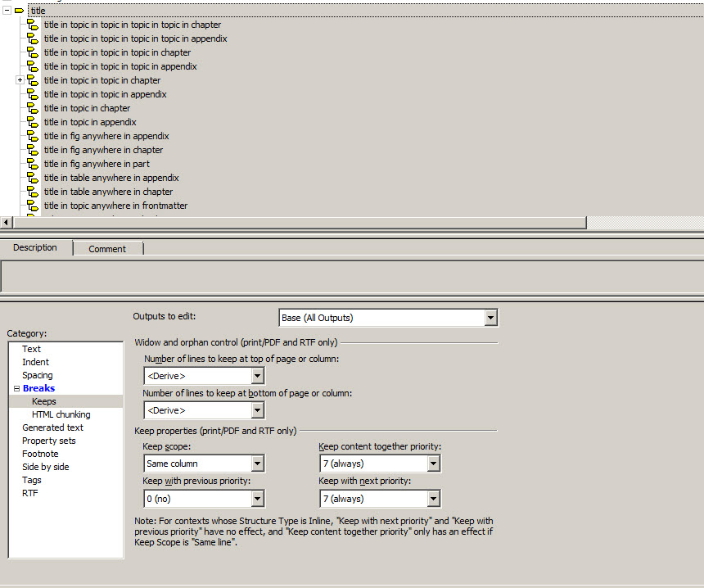
Task: Select the Breaks category
Action: click(38, 388)
